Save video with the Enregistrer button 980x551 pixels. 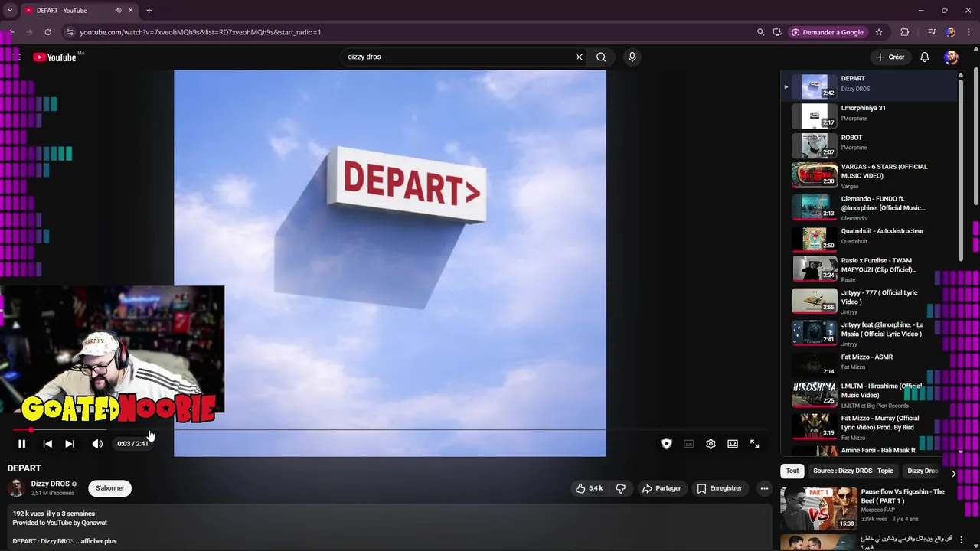719,488
